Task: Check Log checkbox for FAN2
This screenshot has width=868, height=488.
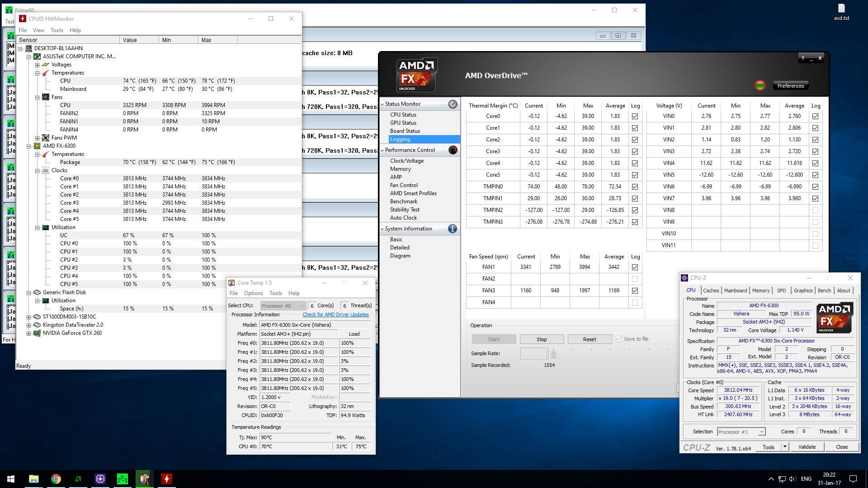Action: pos(635,279)
